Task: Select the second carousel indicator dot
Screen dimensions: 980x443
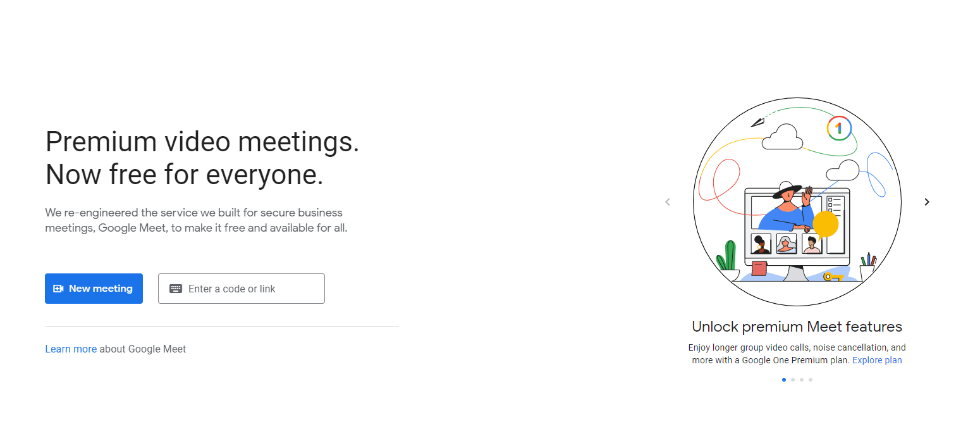Action: [x=793, y=379]
